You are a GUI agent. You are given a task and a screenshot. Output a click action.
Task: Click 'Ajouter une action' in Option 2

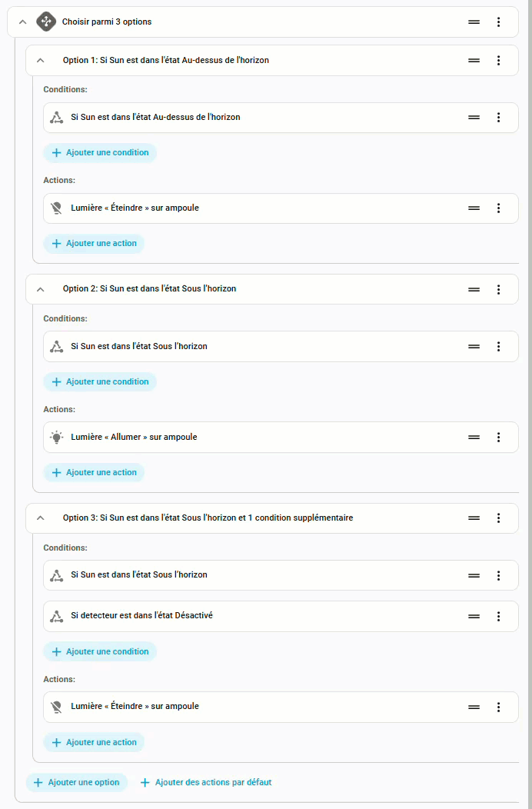(94, 472)
